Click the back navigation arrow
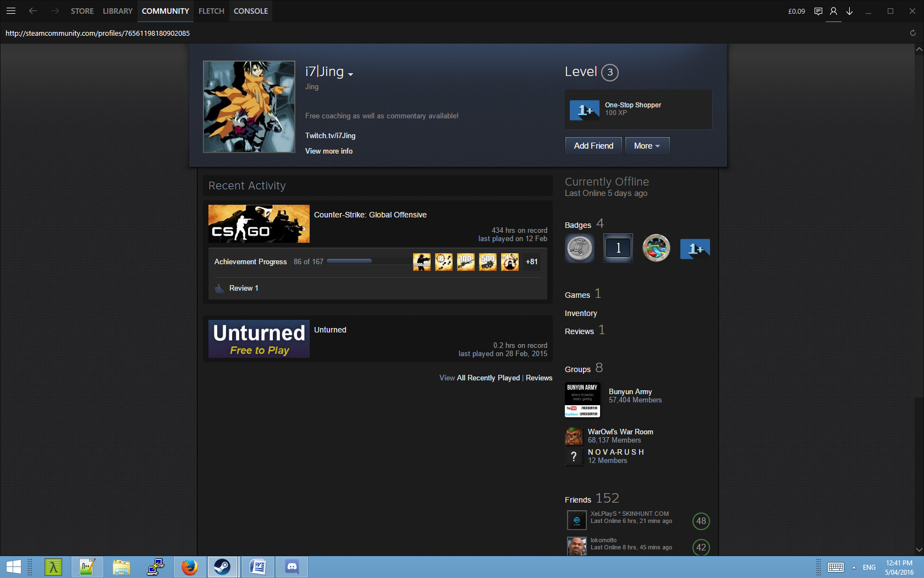The width and height of the screenshot is (924, 578). point(33,11)
